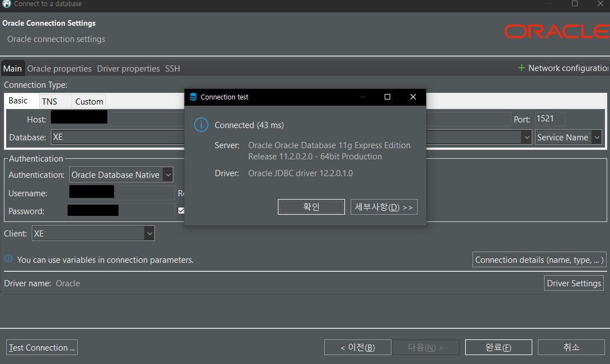Screen dimensions: 610x364
Task: Click the Password input field
Action: coord(122,211)
